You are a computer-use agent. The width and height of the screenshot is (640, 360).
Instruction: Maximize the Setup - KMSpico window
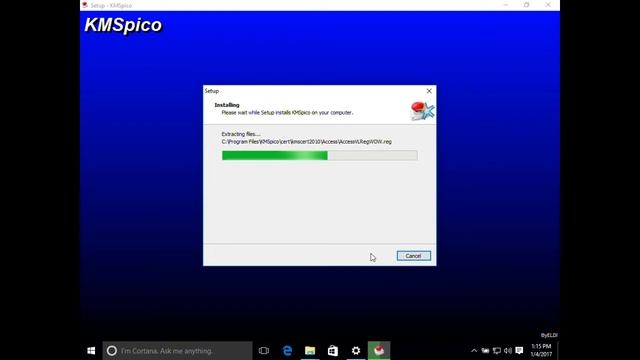pyautogui.click(x=527, y=5)
